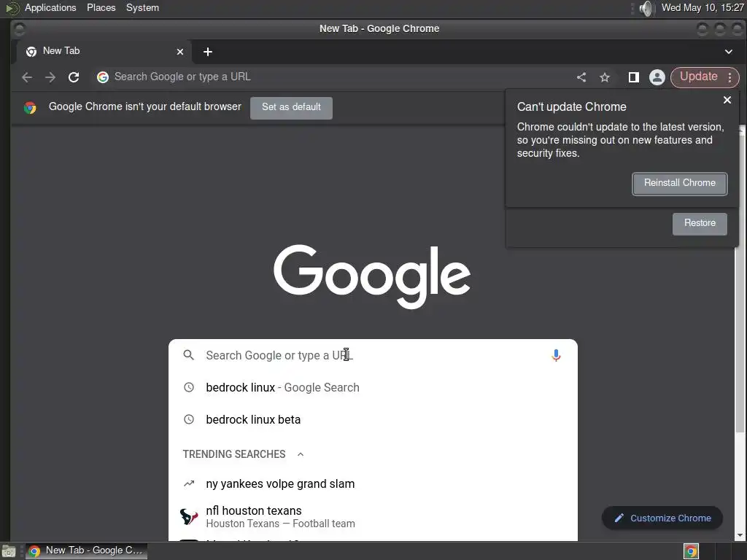This screenshot has width=747, height=560.
Task: Click the clock icon beside bedrock linux beta
Action: tap(189, 419)
